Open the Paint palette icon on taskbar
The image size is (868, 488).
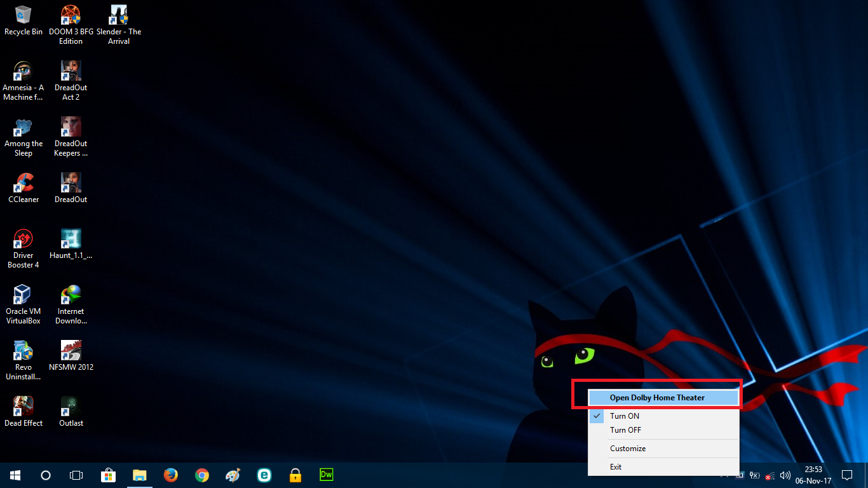point(233,475)
